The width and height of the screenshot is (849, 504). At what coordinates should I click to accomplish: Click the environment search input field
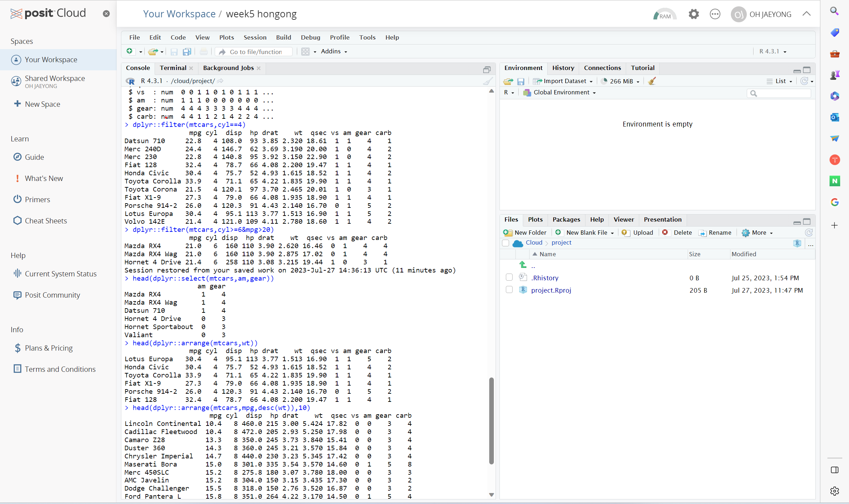pos(782,93)
